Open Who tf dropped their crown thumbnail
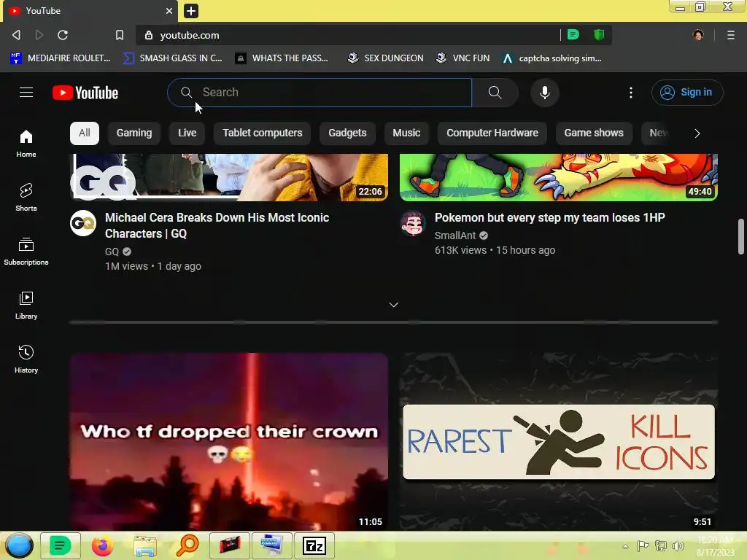 click(x=229, y=441)
